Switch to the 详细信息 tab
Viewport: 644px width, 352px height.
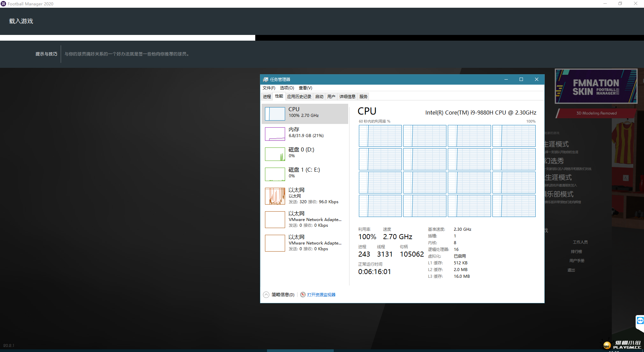pos(347,97)
